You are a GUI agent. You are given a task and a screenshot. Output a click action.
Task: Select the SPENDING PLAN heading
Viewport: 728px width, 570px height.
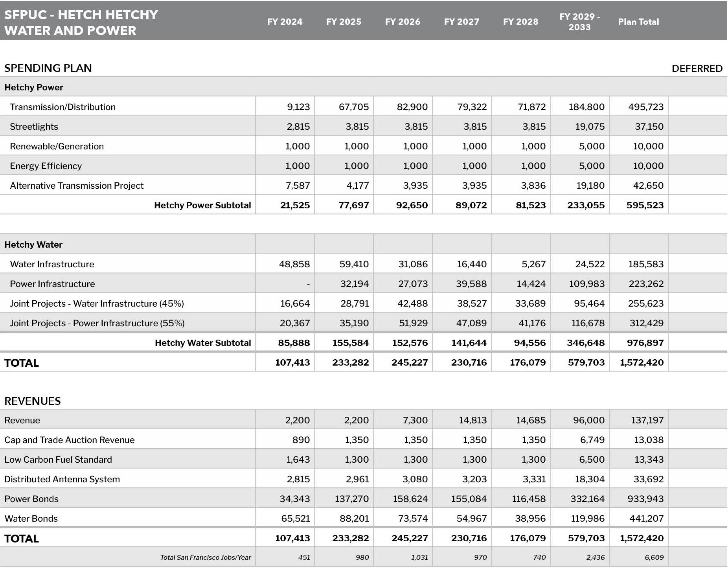pyautogui.click(x=48, y=68)
